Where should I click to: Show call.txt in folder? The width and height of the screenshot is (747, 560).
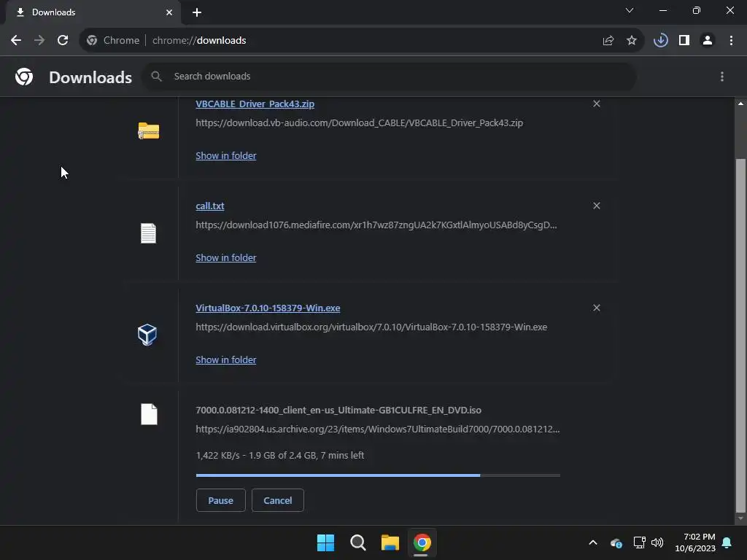[x=226, y=257]
